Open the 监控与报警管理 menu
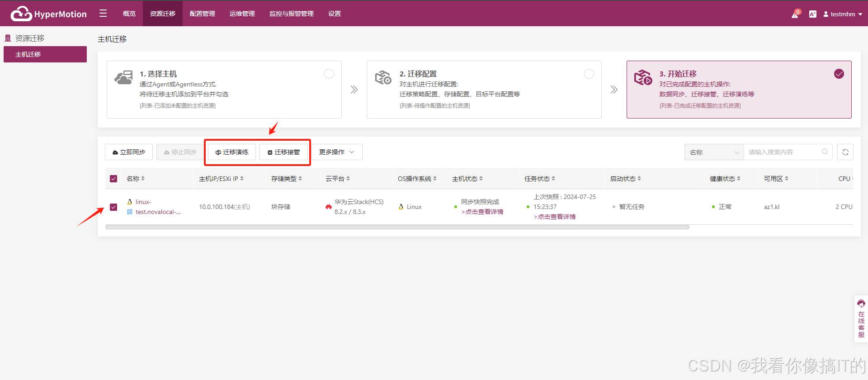This screenshot has height=380, width=868. (x=291, y=14)
